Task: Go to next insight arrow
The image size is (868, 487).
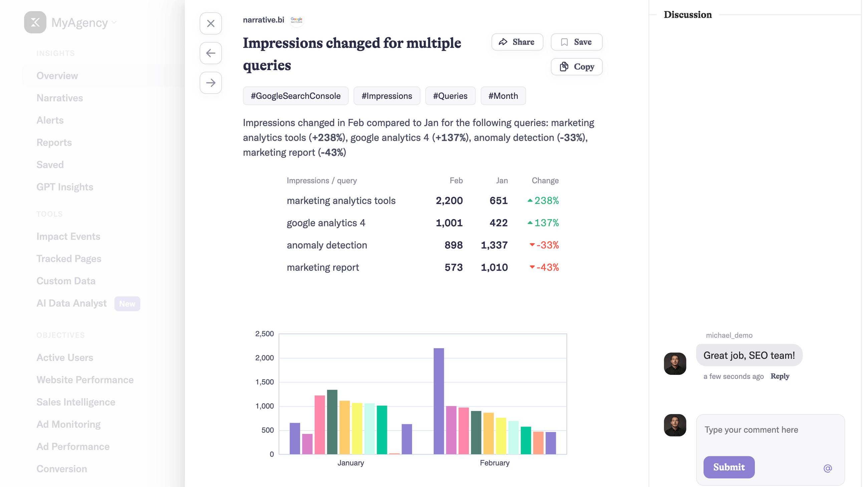Action: coord(211,83)
